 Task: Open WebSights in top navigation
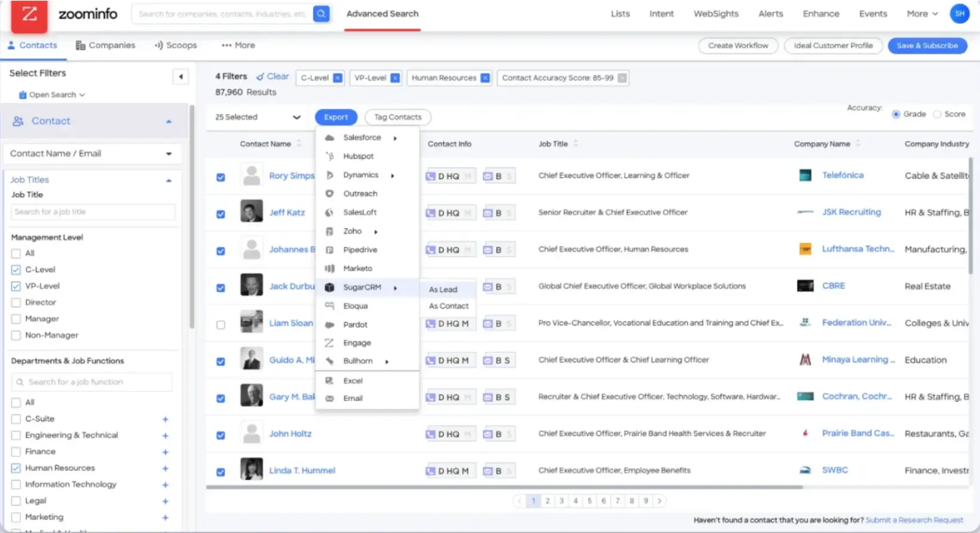click(x=716, y=13)
